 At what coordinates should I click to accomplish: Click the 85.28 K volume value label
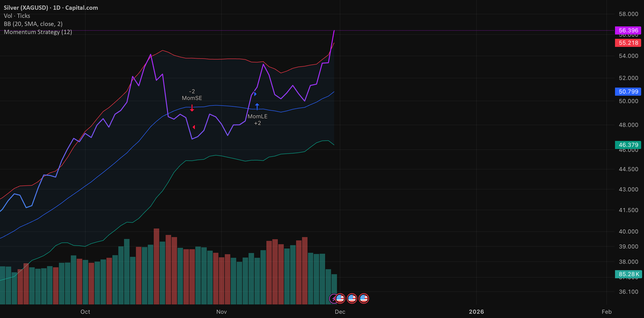(x=628, y=274)
